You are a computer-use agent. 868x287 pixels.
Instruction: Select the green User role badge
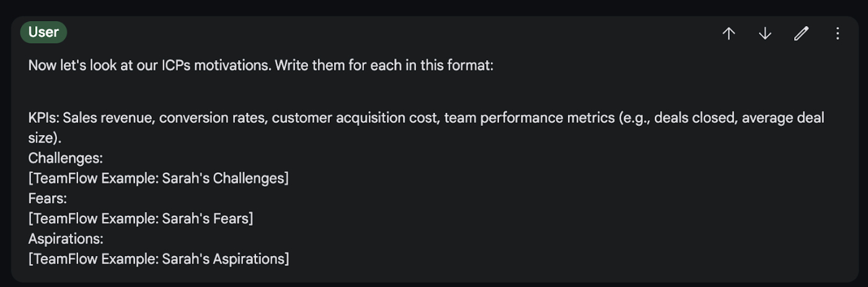[43, 32]
